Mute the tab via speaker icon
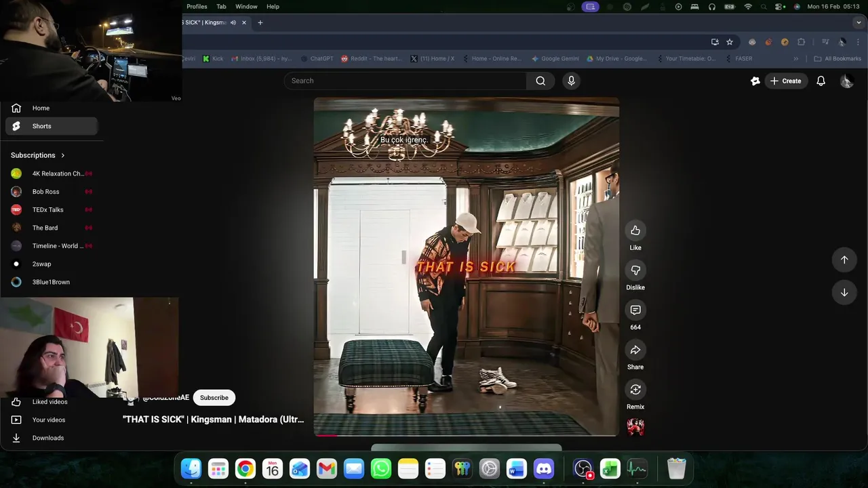This screenshot has width=868, height=488. point(233,22)
